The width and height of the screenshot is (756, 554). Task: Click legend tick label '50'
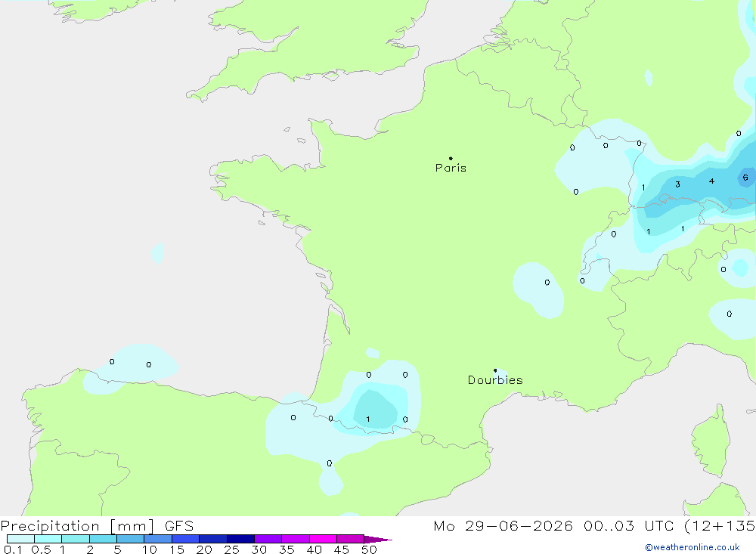click(x=369, y=549)
